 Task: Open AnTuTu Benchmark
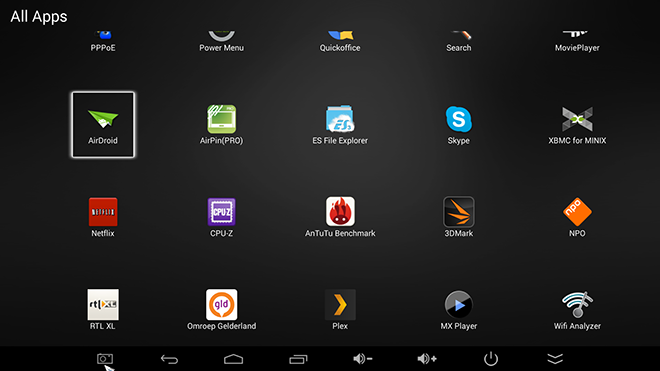click(340, 217)
